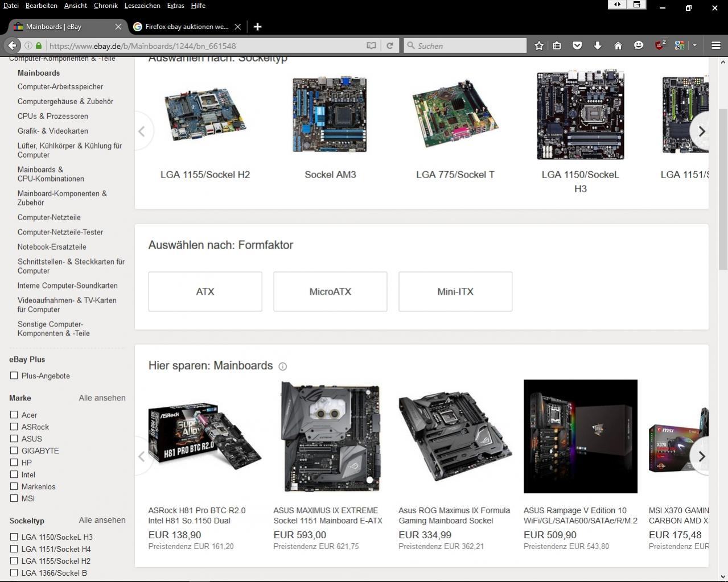Image resolution: width=728 pixels, height=582 pixels.
Task: Click the ebay.de URL address field
Action: tap(205, 46)
